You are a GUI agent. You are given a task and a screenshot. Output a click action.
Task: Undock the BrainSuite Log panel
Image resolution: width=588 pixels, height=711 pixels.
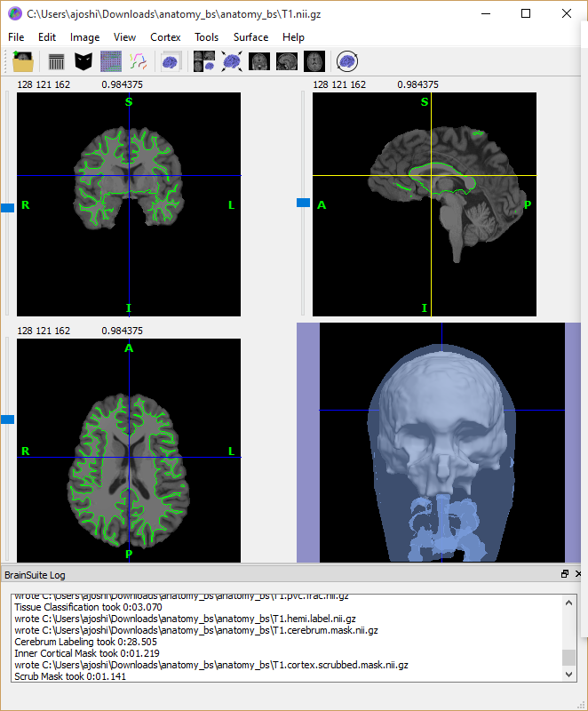click(565, 574)
